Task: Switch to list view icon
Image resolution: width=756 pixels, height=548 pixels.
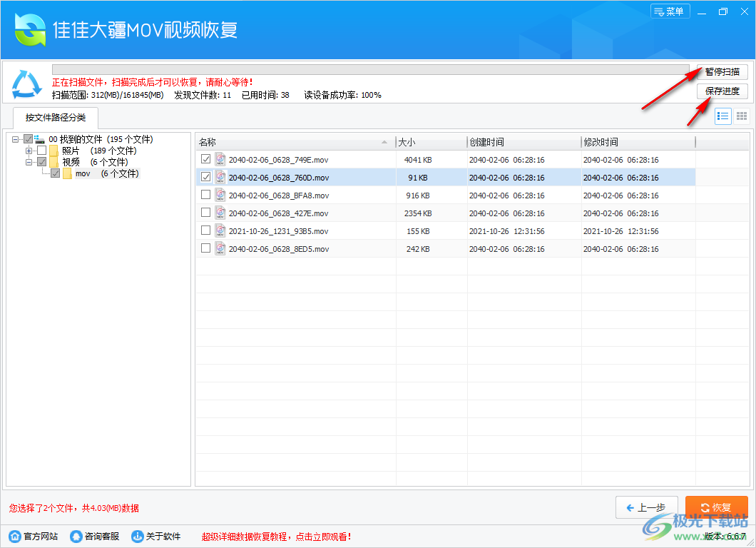Action: coord(723,116)
